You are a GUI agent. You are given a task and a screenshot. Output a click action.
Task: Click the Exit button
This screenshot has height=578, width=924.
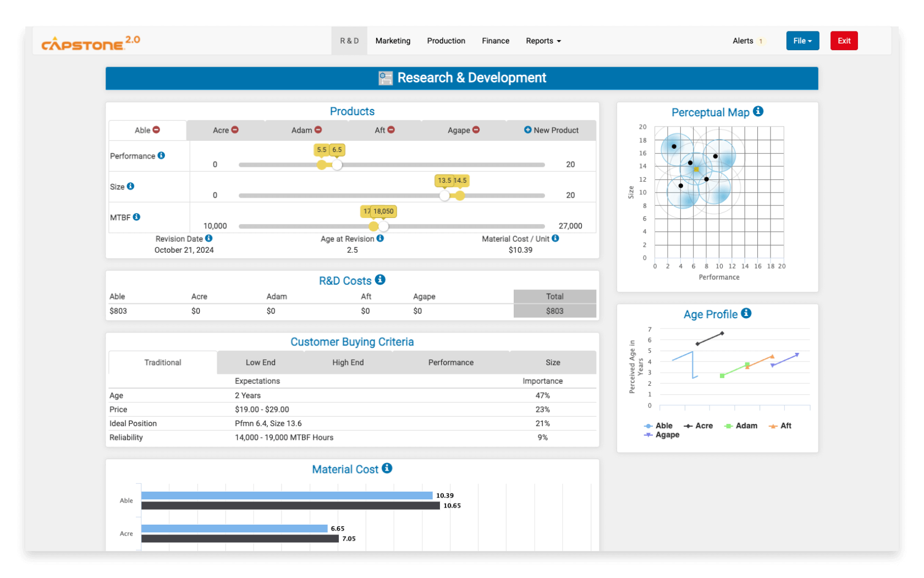click(844, 41)
